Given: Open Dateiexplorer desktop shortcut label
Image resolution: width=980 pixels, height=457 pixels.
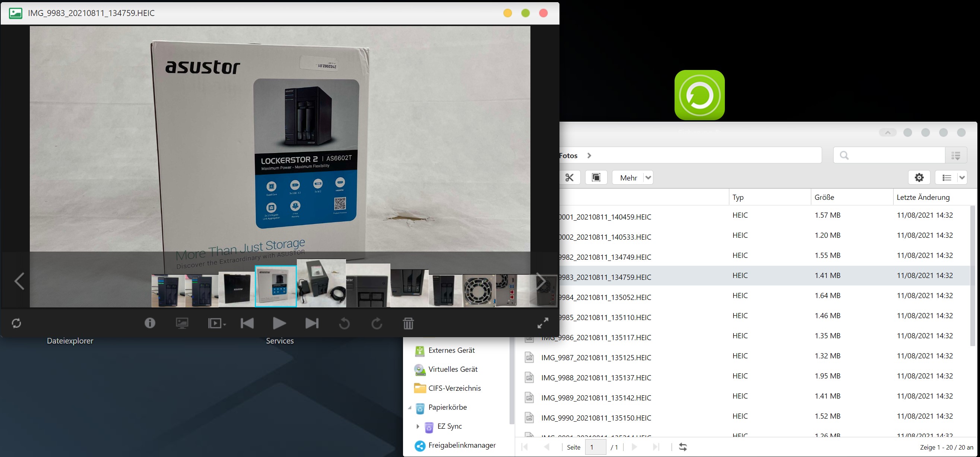Looking at the screenshot, I should (70, 341).
